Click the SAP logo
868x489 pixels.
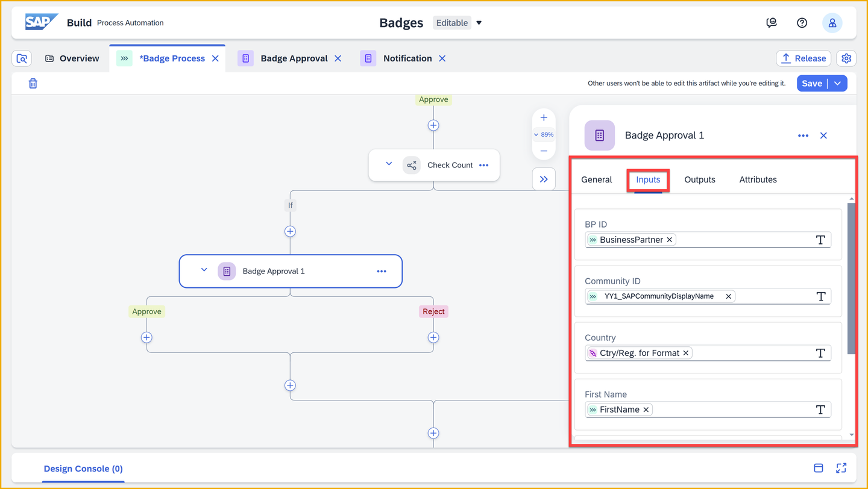point(41,22)
